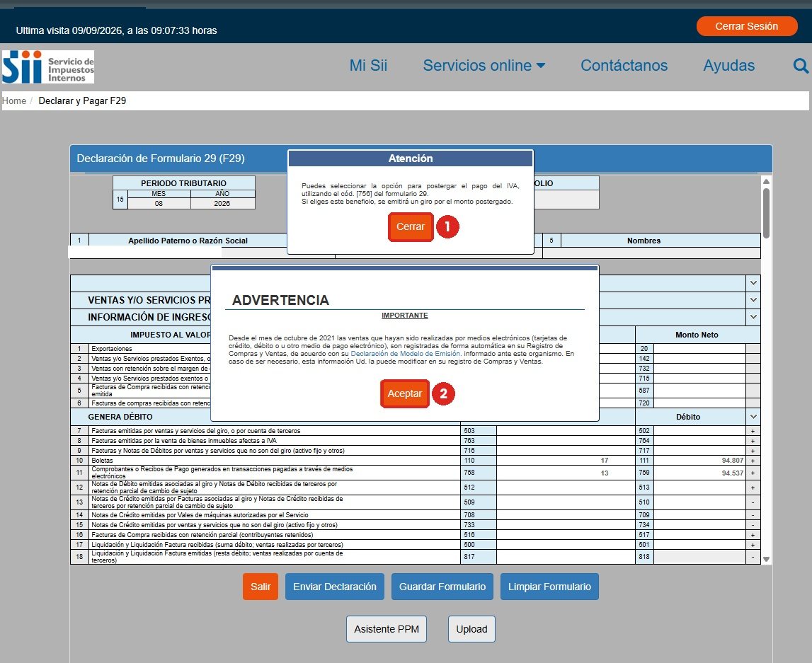Click the scrollbar up arrow in the form

coord(766,181)
